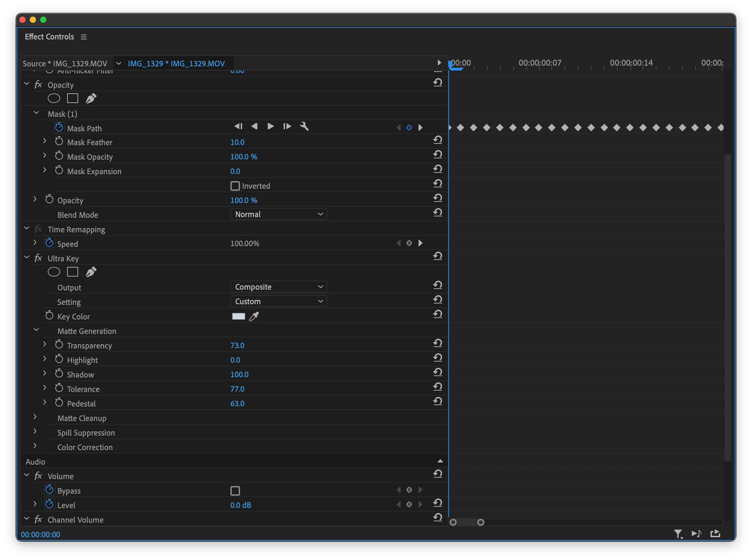
Task: Reset the Mask Feather parameter
Action: (438, 140)
